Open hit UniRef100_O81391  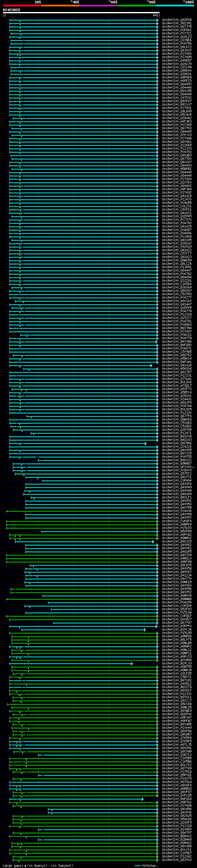(177, 23)
